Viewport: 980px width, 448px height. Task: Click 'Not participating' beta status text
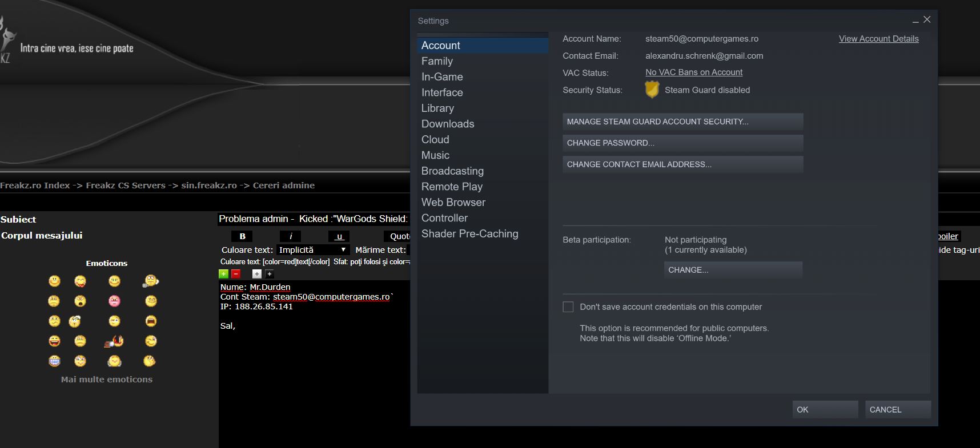click(696, 240)
